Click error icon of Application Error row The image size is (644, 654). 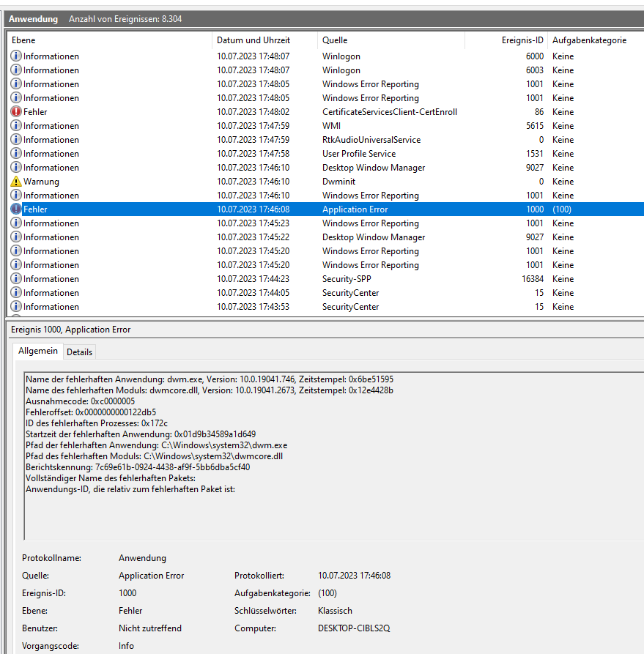16,209
